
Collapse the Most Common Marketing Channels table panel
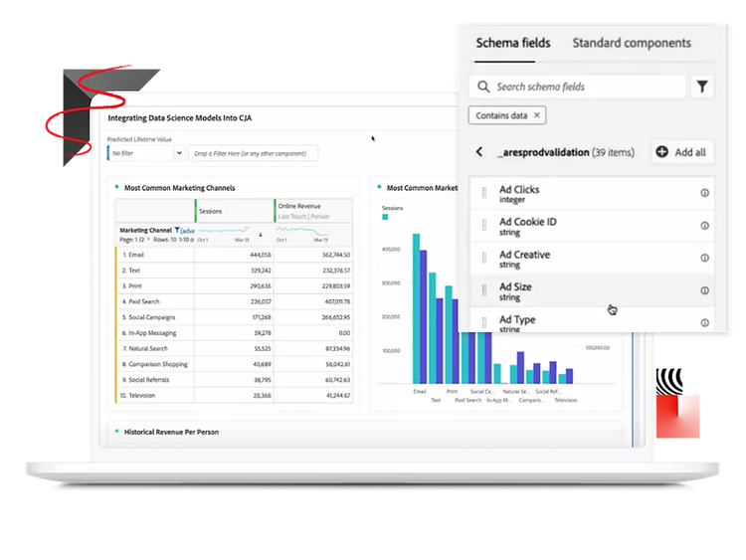pos(117,187)
